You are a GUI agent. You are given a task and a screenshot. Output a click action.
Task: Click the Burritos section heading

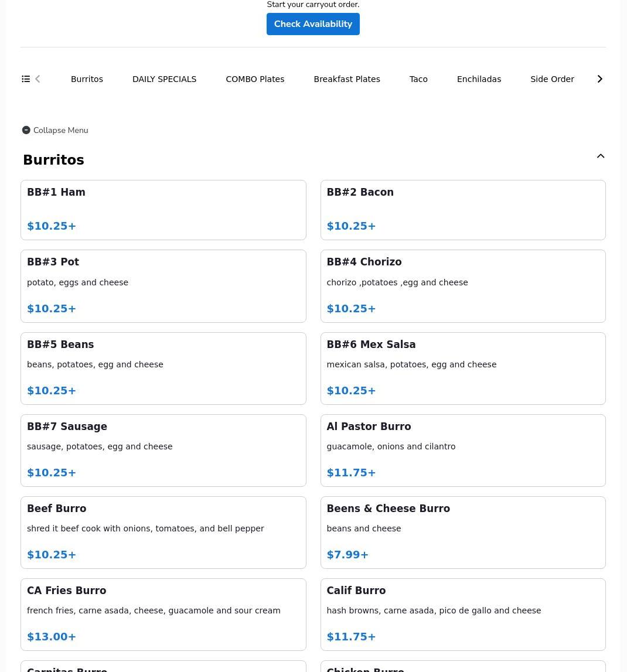(x=53, y=160)
